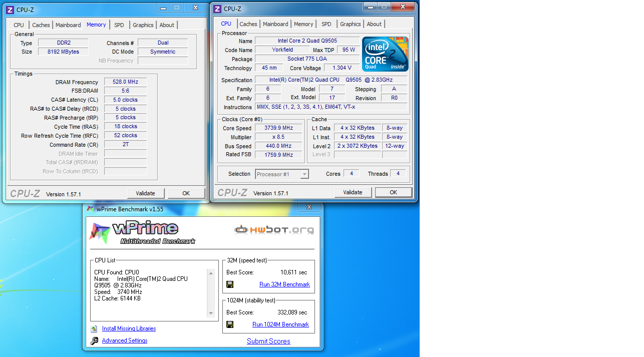Minimize the right CPU-Z window
Viewport: 644px width, 357px height.
click(x=370, y=7)
